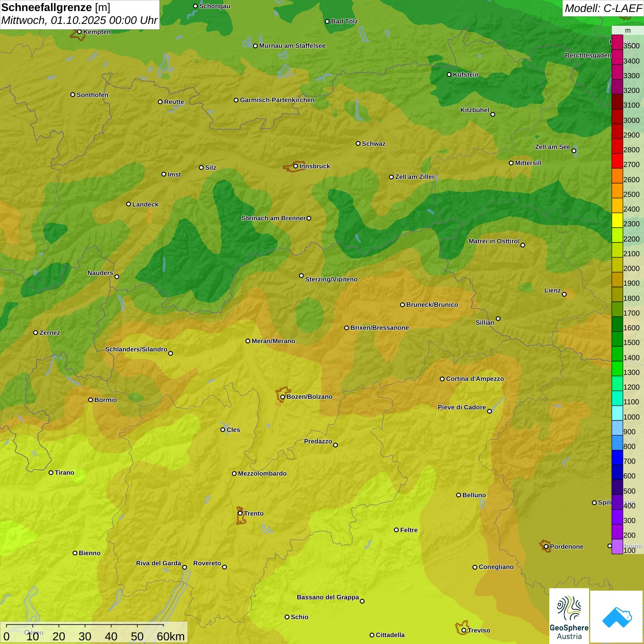Click the Steinach am Brenner label
The width and height of the screenshot is (644, 644).
click(274, 218)
